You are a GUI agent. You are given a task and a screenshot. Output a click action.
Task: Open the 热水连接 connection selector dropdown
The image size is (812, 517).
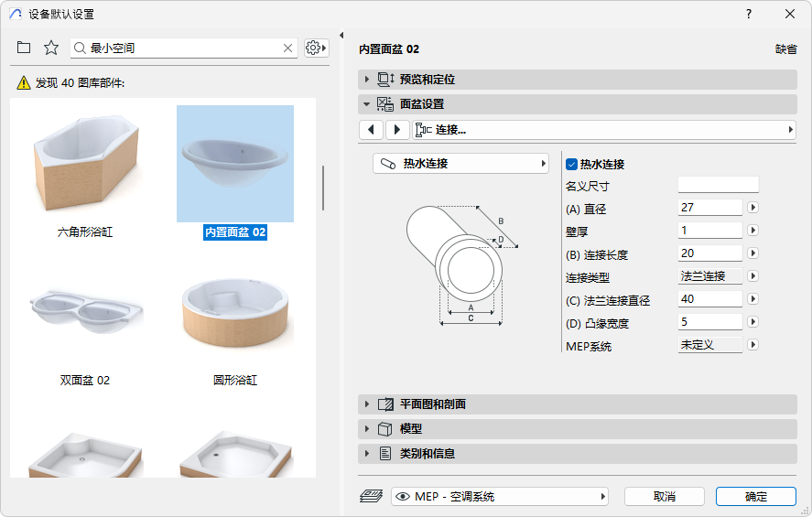[460, 164]
